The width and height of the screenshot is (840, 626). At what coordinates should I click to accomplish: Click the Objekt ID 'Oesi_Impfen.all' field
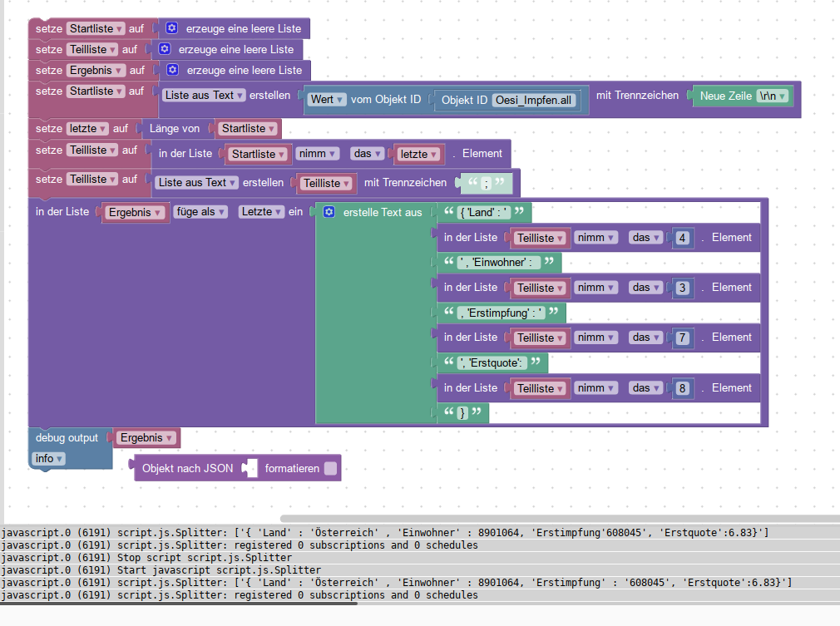533,100
